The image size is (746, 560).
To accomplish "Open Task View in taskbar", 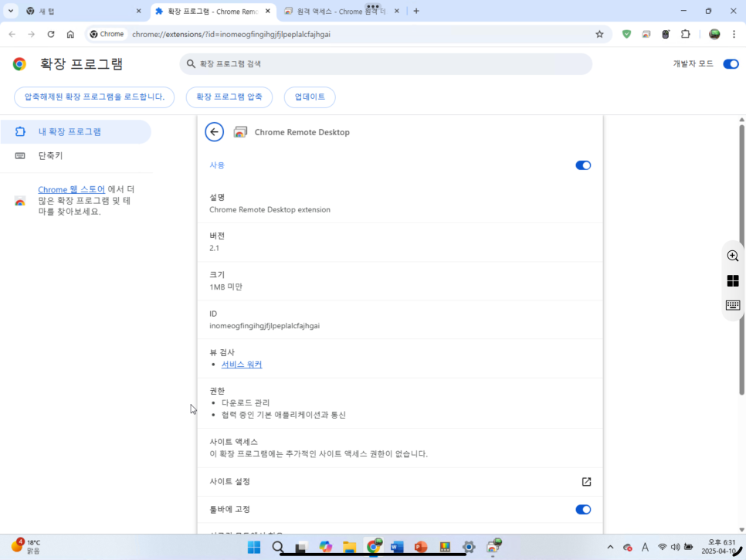I will pos(301,547).
